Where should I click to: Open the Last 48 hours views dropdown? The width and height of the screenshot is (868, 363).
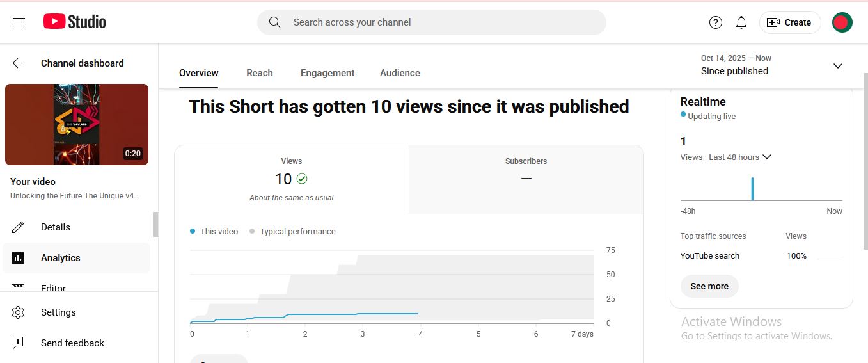[767, 157]
